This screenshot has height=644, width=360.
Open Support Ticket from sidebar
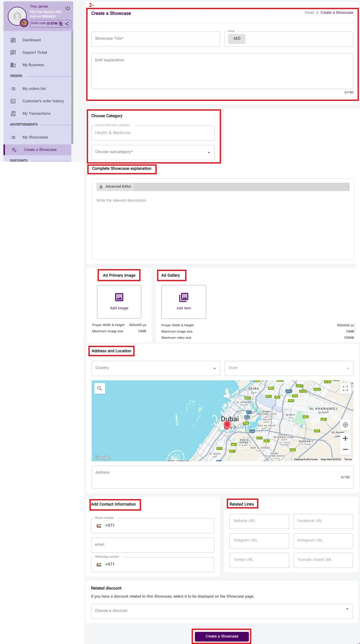tap(35, 52)
